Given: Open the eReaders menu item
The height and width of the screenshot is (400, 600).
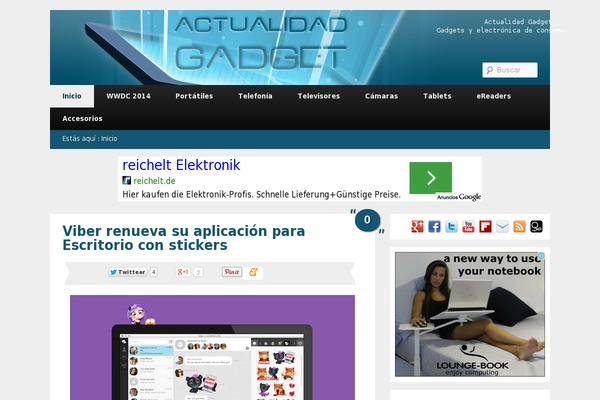Looking at the screenshot, I should click(494, 96).
